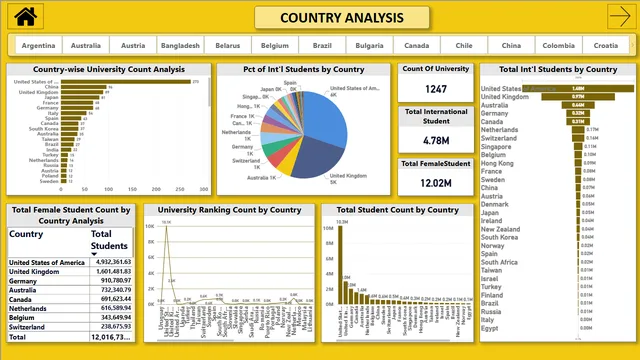This screenshot has width=640, height=360.
Task: Advance the country slicer's right scroll arrow
Action: (x=633, y=45)
